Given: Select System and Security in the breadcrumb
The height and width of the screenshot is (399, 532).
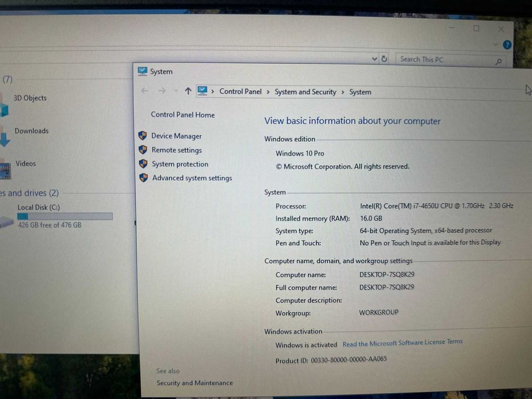Looking at the screenshot, I should coord(306,92).
